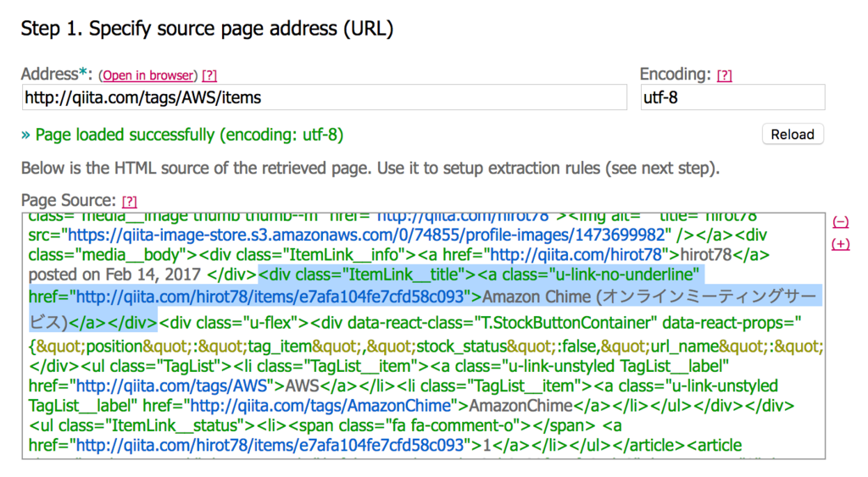
Task: Click the qiita-image-store.s3.amazonaws.com URL in source
Action: tap(366, 236)
